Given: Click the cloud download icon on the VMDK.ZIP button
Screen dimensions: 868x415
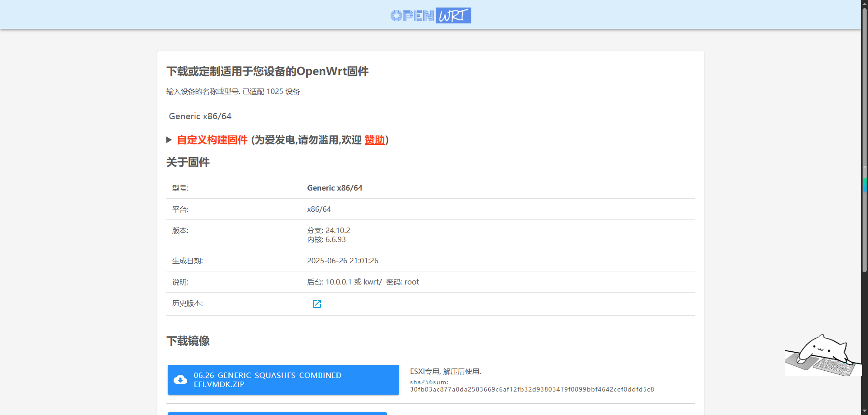Looking at the screenshot, I should [x=180, y=379].
